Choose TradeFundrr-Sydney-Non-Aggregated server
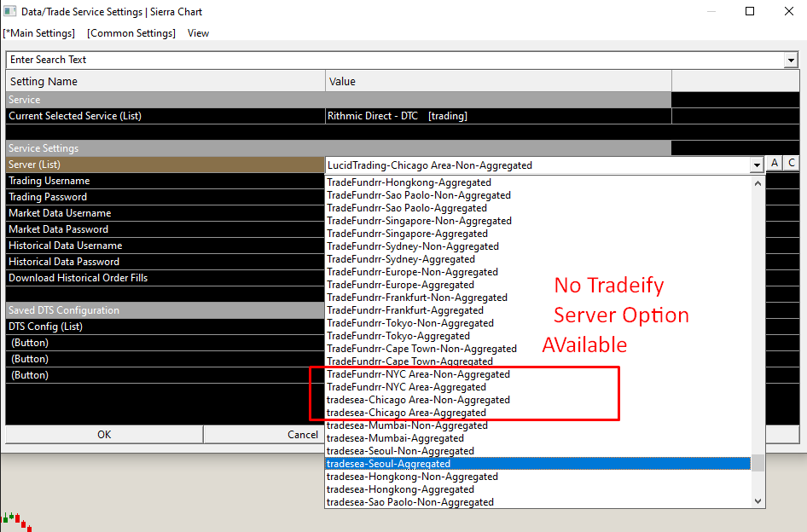 point(538,246)
